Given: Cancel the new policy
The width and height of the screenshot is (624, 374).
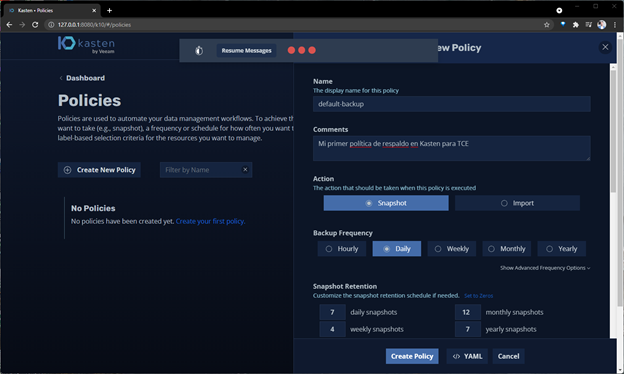Looking at the screenshot, I should (508, 356).
